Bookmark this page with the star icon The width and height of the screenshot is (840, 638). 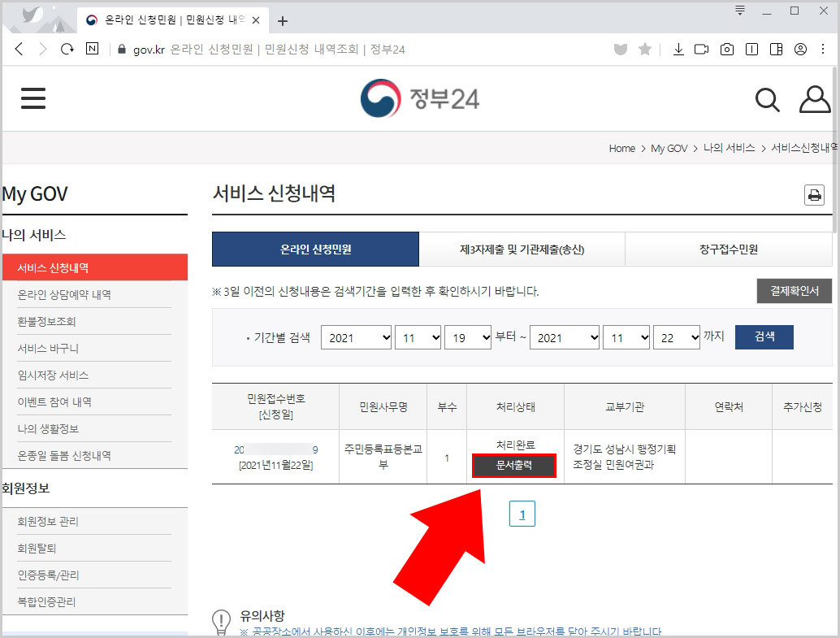644,50
